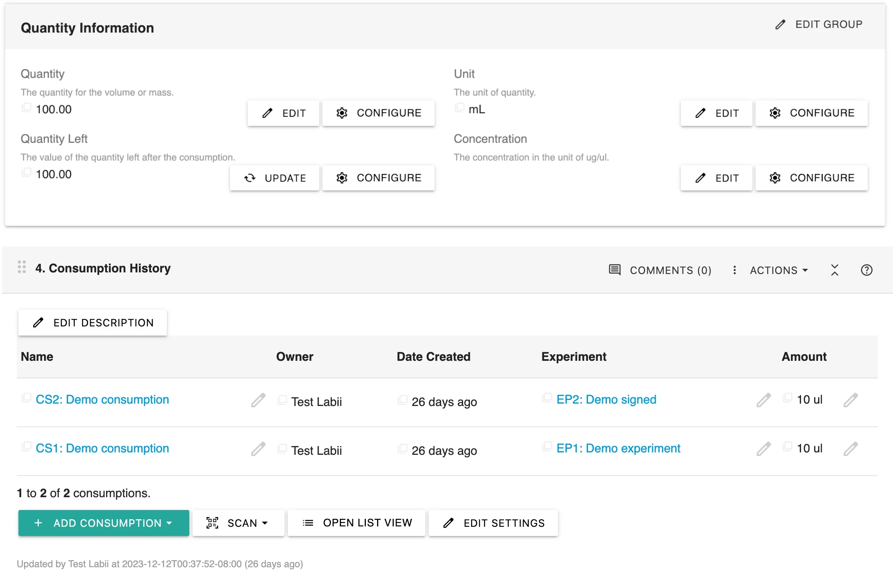893x588 pixels.
Task: Click OPEN LIST VIEW button
Action: click(358, 523)
